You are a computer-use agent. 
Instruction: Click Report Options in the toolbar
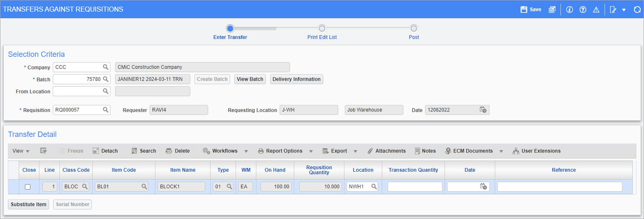click(280, 151)
